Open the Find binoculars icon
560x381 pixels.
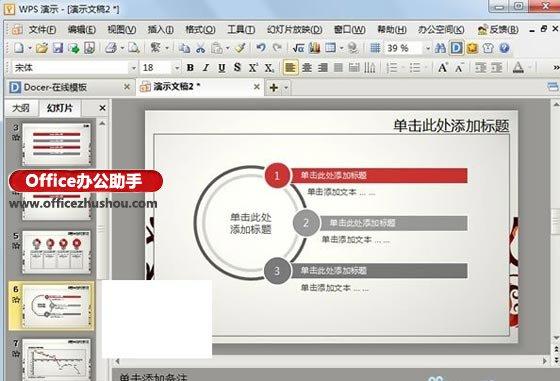(440, 48)
